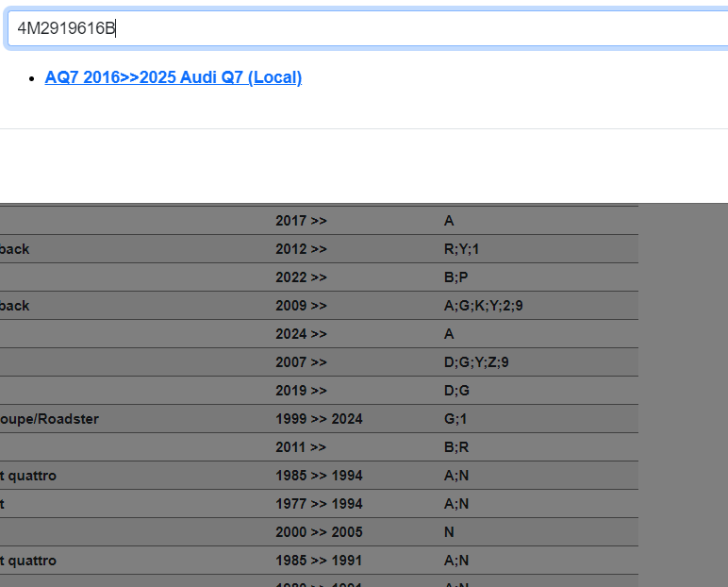
Task: Click the 1985 >> 1994 year range
Action: [319, 476]
